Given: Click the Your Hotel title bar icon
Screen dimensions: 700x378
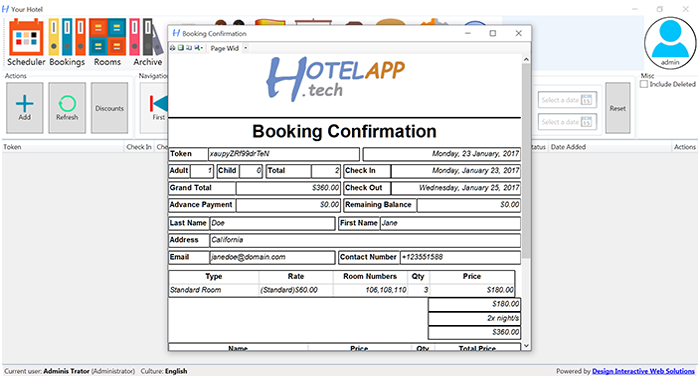Looking at the screenshot, I should point(6,9).
